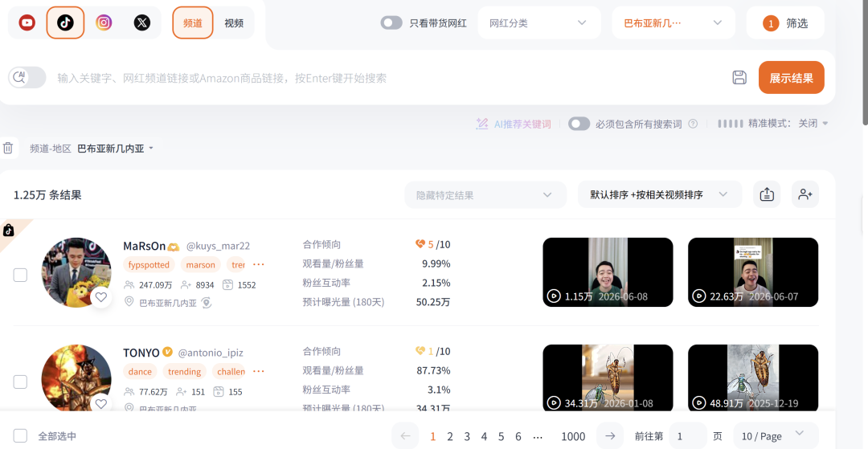
Task: Click MaRsOn's location pin icon
Action: pos(129,302)
